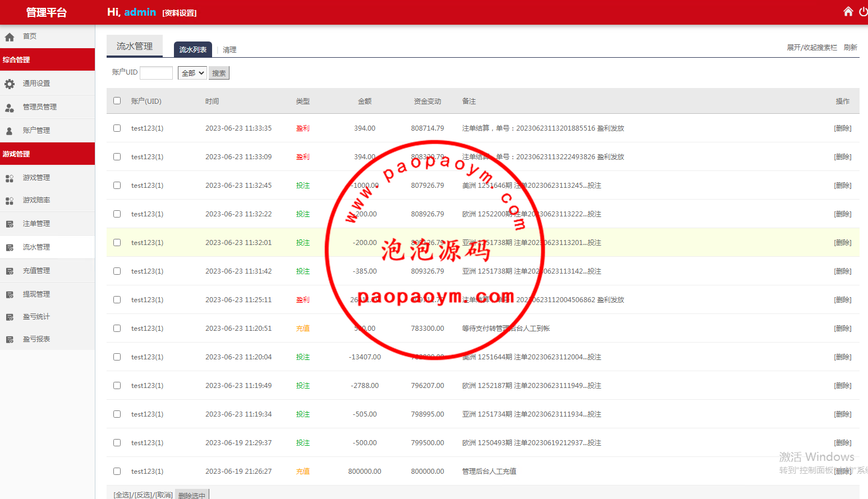Check the row dated 2023-06-23 11:33:35
The height and width of the screenshot is (499, 868).
117,128
